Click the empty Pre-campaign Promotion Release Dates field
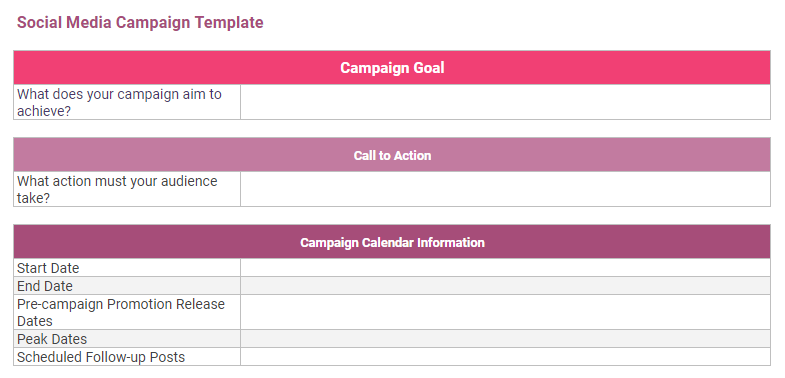 [505, 312]
